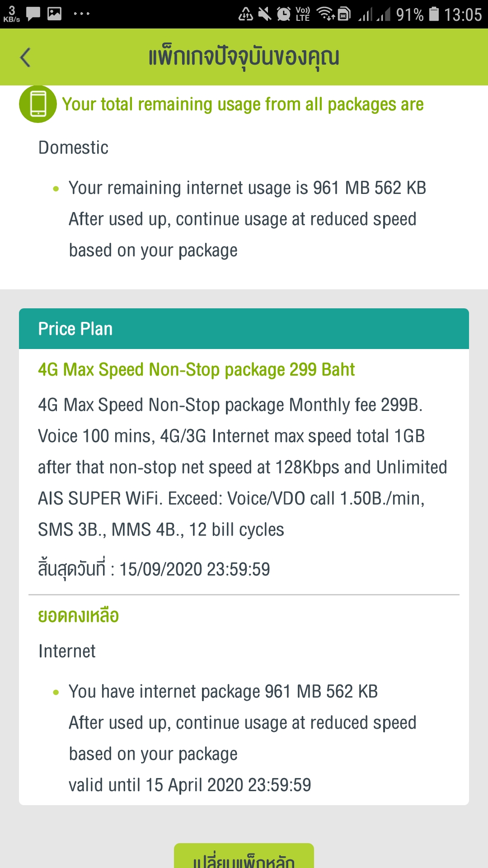Tap the message notification icon in status bar
Viewport: 488px width, 868px height.
(x=33, y=14)
